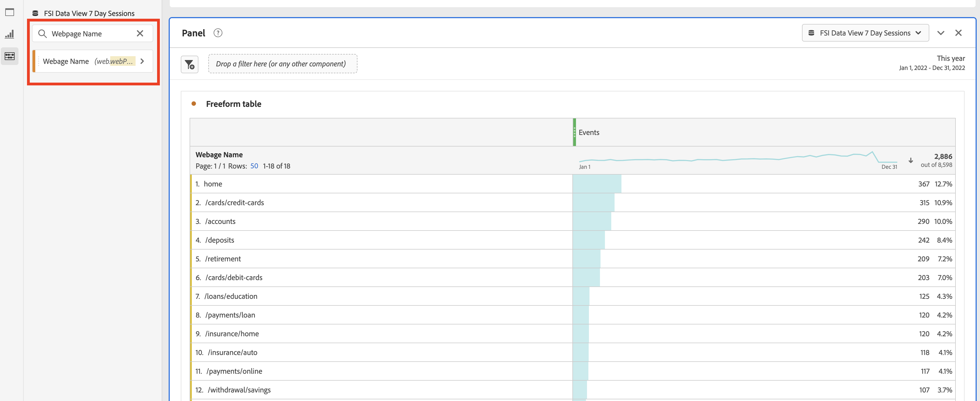Open the Visualizations bar-chart icon
Image resolution: width=980 pixels, height=401 pixels.
[x=10, y=34]
